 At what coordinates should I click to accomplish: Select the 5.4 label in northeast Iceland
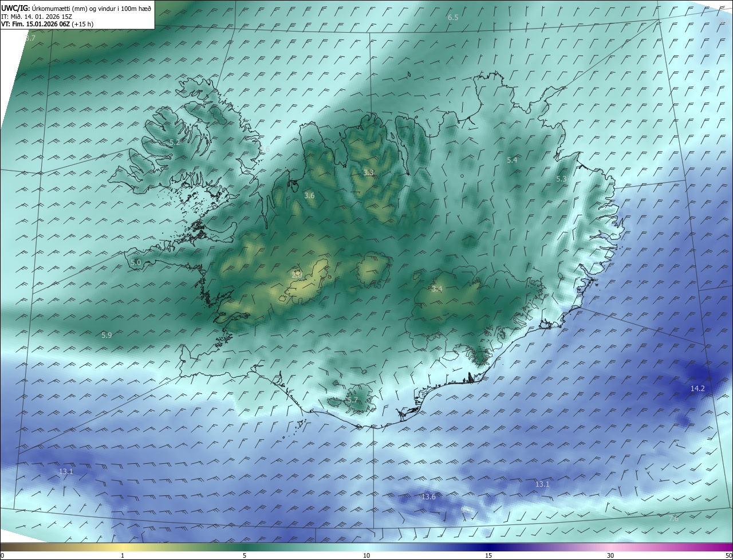point(512,160)
